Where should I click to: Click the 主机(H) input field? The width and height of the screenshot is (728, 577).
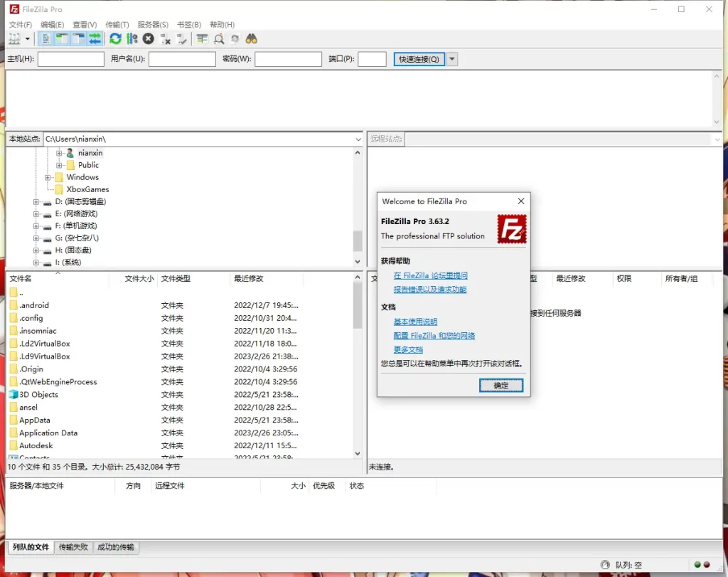point(70,59)
